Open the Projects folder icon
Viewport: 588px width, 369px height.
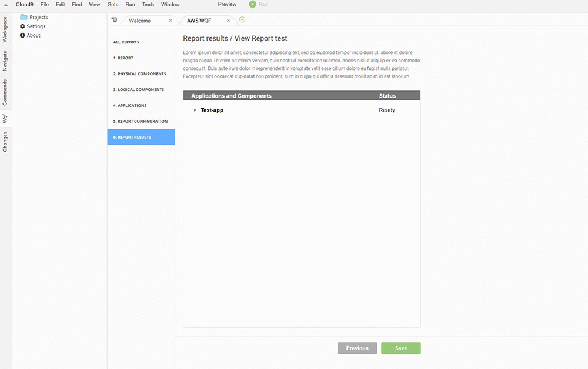pyautogui.click(x=24, y=17)
